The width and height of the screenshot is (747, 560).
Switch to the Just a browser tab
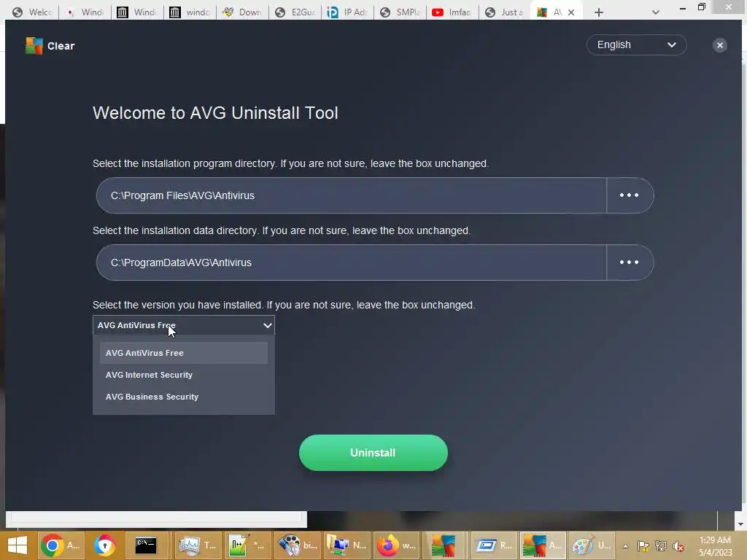point(505,12)
